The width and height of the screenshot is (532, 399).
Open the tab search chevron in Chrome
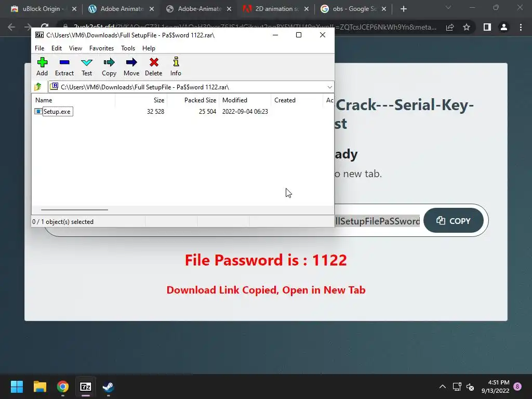click(448, 7)
